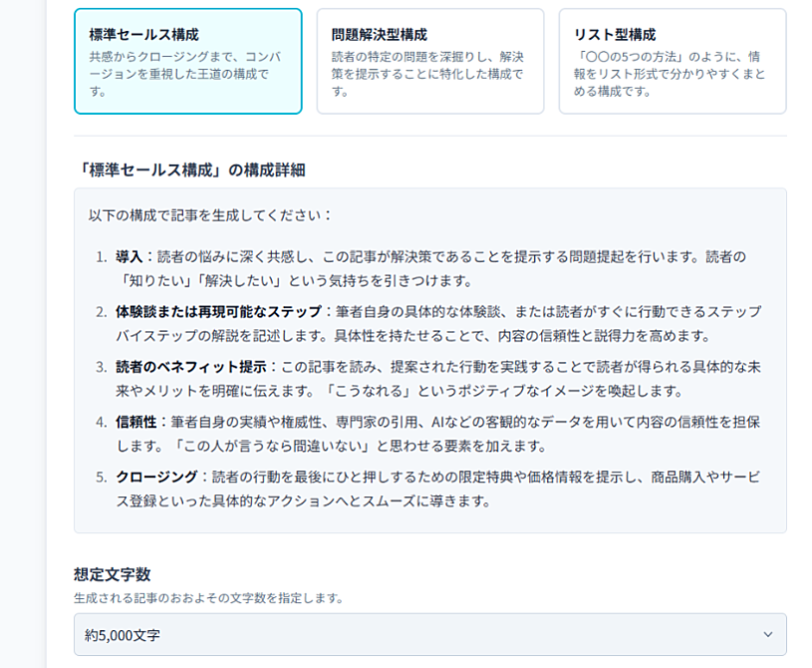Click the bold term 読者のベネフィット提示
The height and width of the screenshot is (668, 812).
click(191, 367)
